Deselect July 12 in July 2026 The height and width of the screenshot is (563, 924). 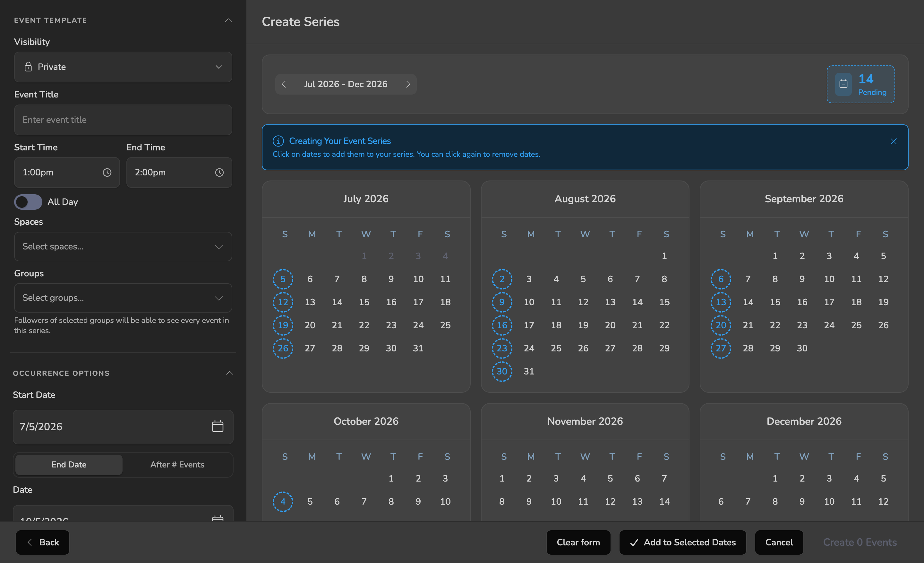coord(283,302)
